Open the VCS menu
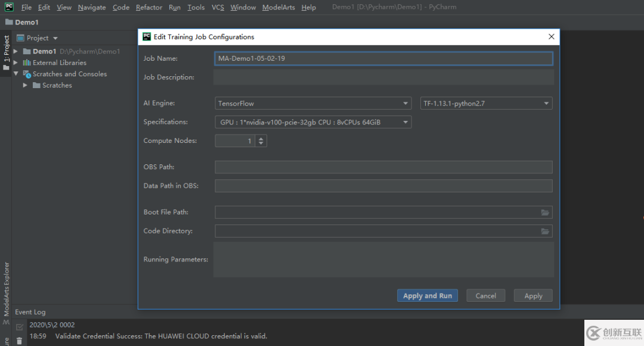Image resolution: width=644 pixels, height=346 pixels. [x=218, y=7]
